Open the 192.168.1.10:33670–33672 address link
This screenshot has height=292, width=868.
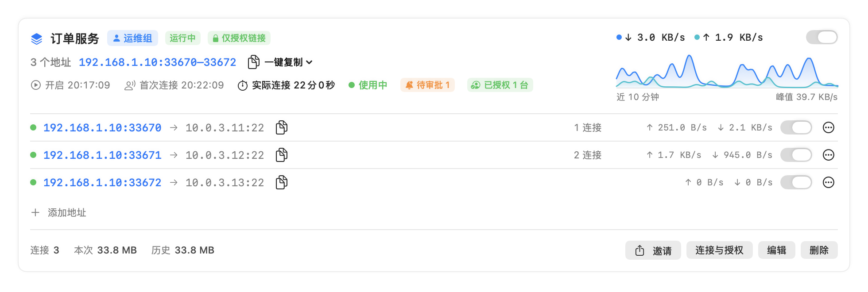pos(158,62)
